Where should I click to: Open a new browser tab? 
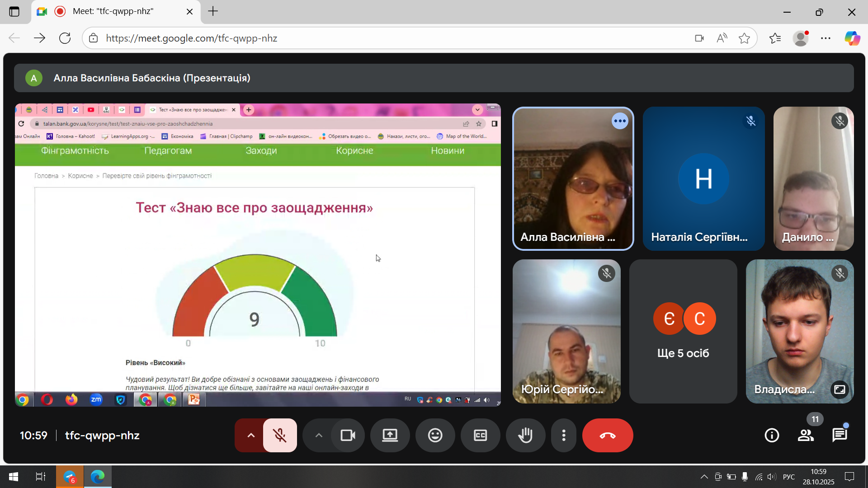213,12
